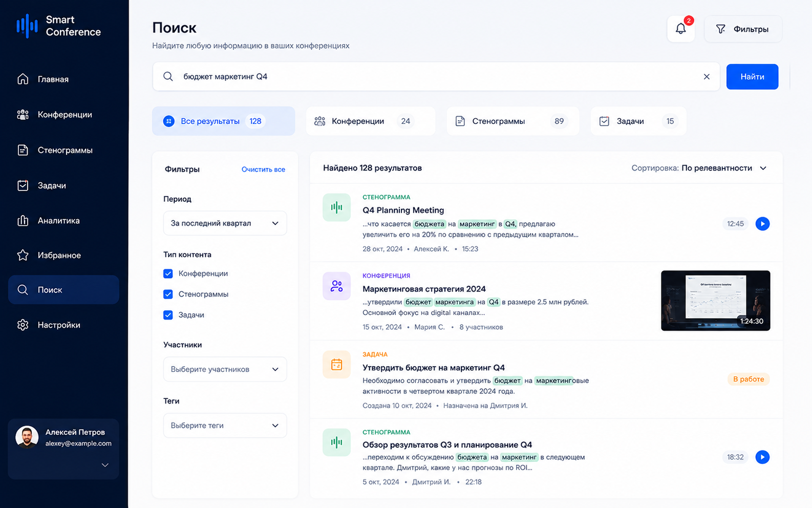The width and height of the screenshot is (812, 508).
Task: Click the Конференции people icon in the sidebar
Action: (23, 115)
